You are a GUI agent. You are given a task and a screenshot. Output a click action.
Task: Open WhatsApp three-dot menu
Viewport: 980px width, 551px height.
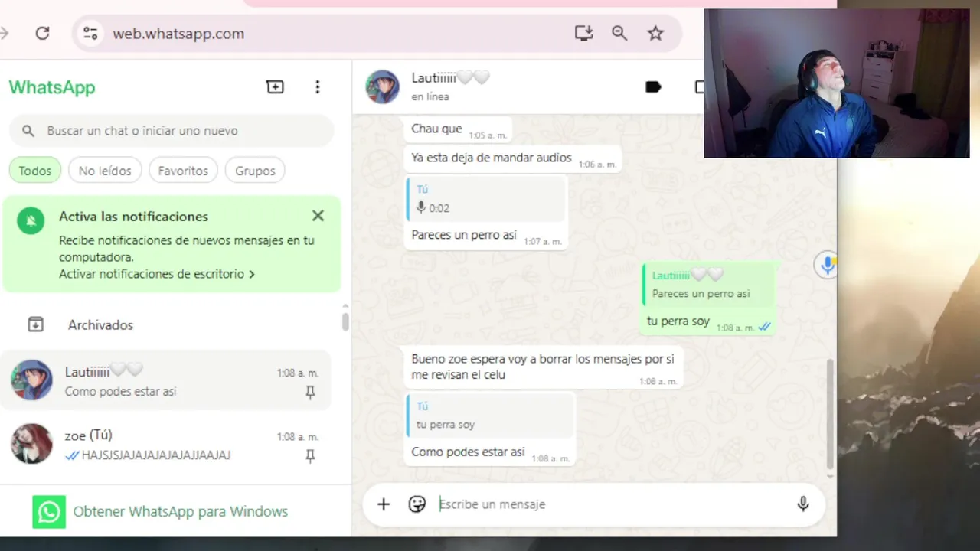pos(318,86)
